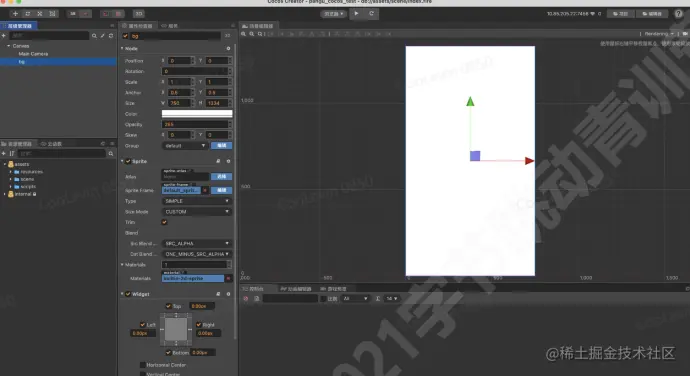Click the blue edit button beside Sprite Frame
The width and height of the screenshot is (690, 376).
[221, 190]
